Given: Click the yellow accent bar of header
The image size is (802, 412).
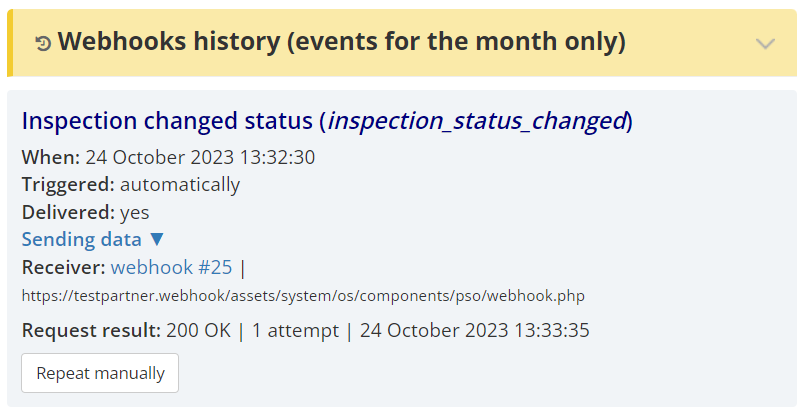Looking at the screenshot, I should pyautogui.click(x=10, y=43).
